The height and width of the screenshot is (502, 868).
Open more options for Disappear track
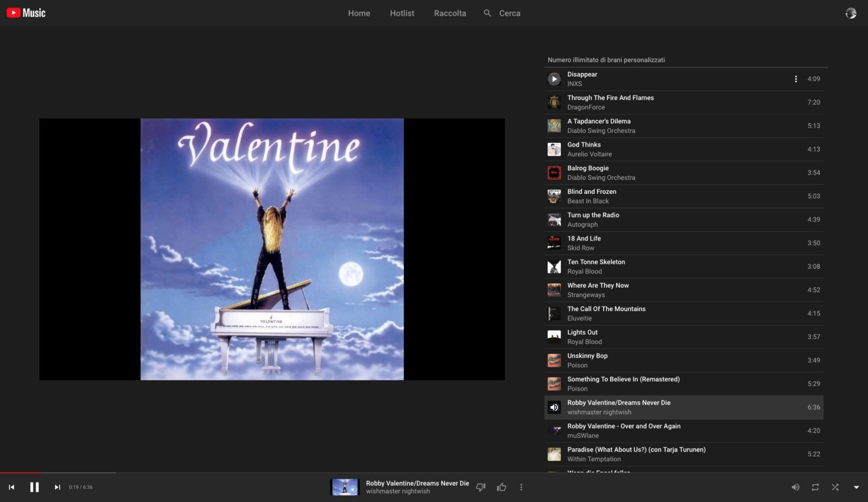click(x=796, y=79)
